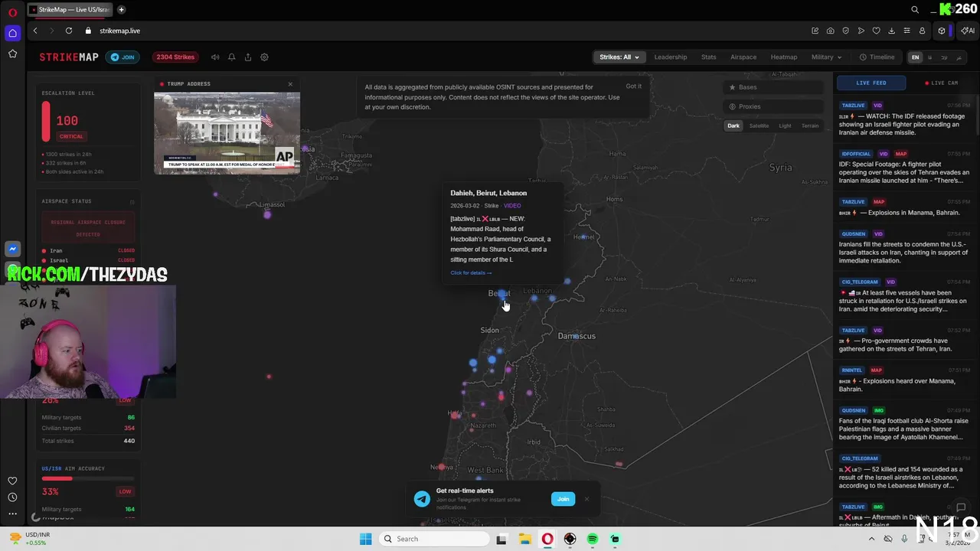Show the Airspace layer
Viewport: 980px width, 551px height.
(743, 57)
